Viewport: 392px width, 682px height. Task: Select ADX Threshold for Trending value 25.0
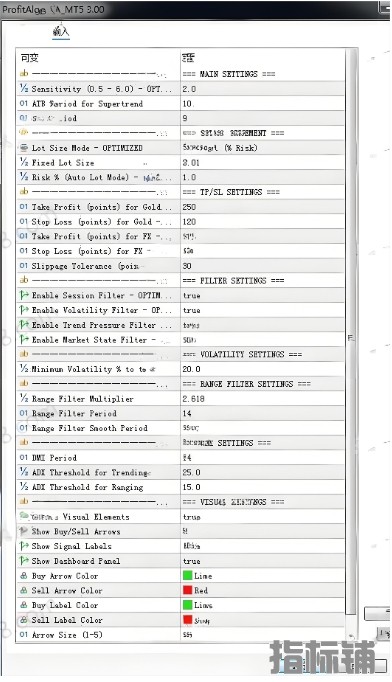[x=191, y=473]
